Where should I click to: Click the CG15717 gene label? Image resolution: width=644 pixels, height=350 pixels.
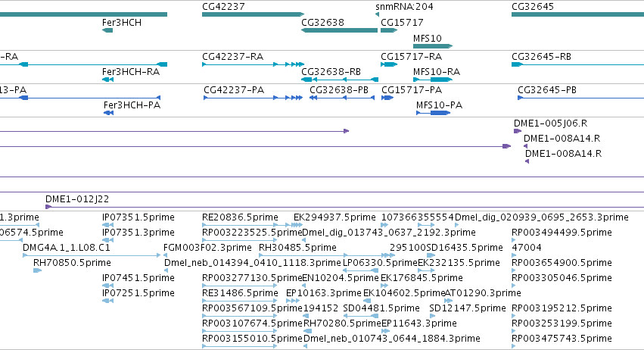(x=402, y=23)
